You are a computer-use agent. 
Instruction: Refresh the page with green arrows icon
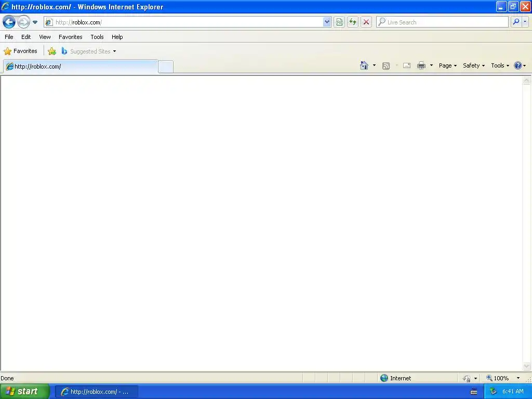click(353, 22)
